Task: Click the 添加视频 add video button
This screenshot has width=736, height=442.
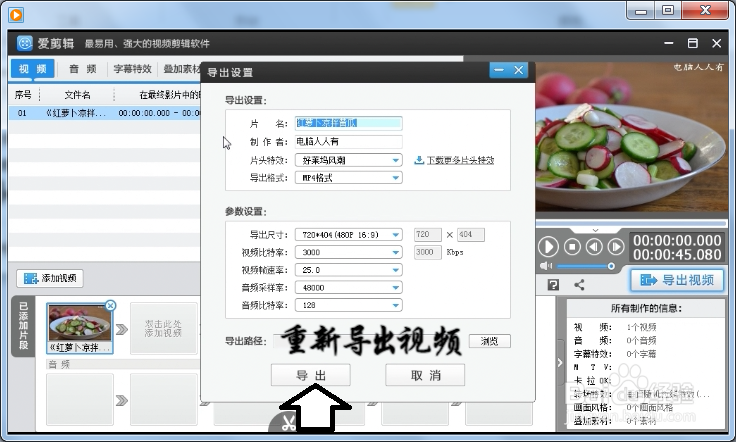Action: pyautogui.click(x=50, y=278)
